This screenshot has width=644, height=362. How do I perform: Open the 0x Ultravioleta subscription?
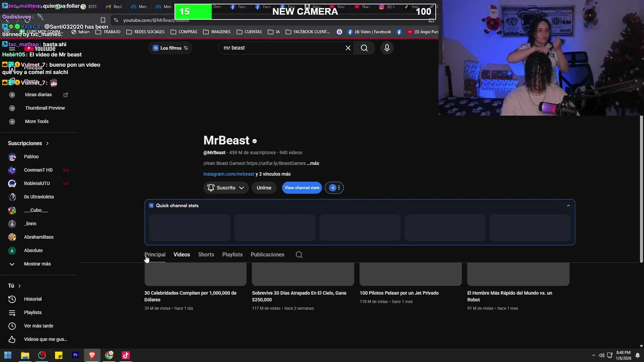tap(38, 197)
